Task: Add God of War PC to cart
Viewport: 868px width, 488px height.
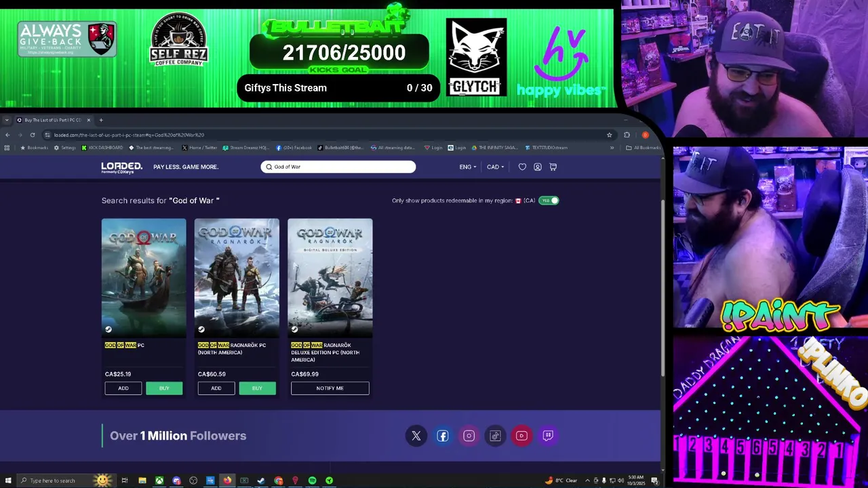Action: coord(123,388)
